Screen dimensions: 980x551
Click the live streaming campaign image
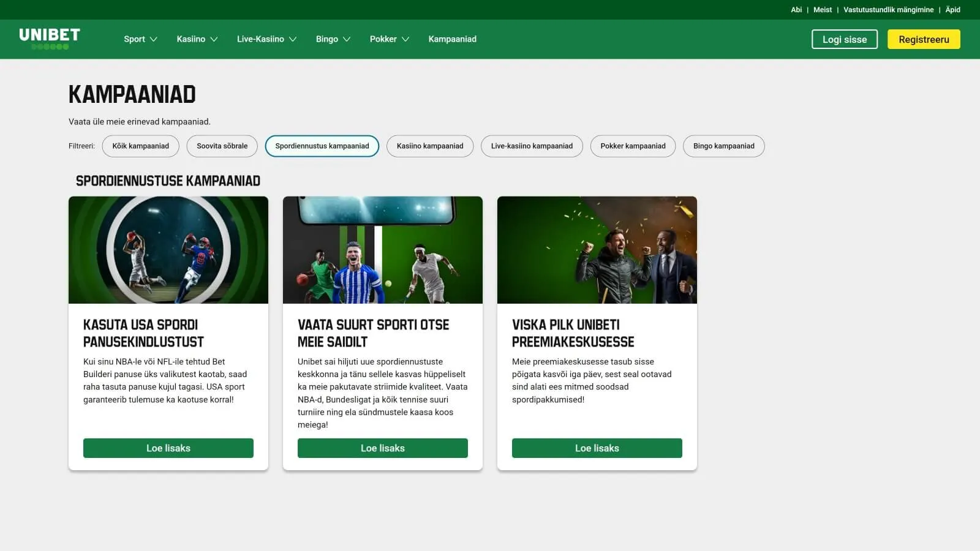tap(383, 250)
